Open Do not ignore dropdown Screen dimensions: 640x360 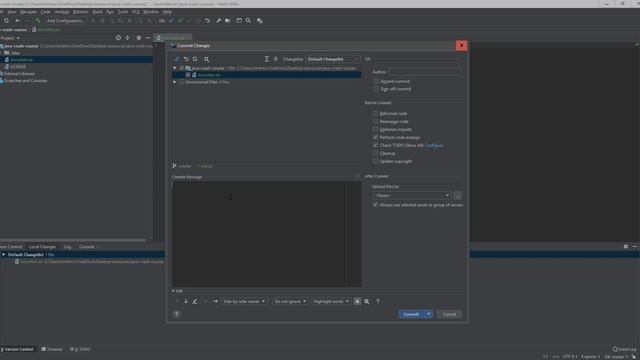pos(290,301)
